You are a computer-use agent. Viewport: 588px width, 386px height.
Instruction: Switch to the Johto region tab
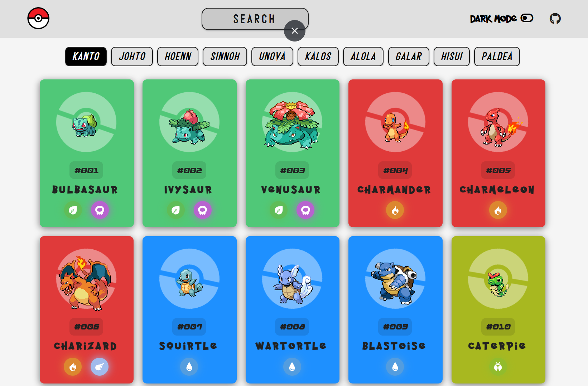click(132, 57)
